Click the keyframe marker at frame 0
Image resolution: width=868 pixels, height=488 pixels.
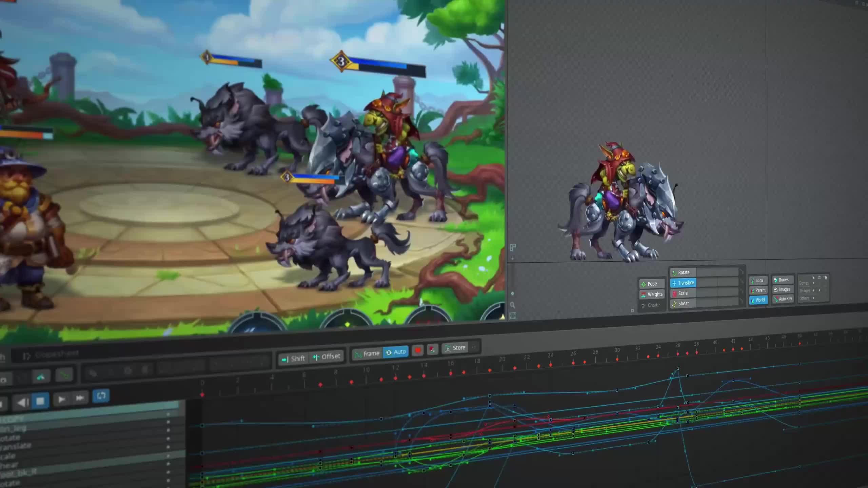(202, 394)
